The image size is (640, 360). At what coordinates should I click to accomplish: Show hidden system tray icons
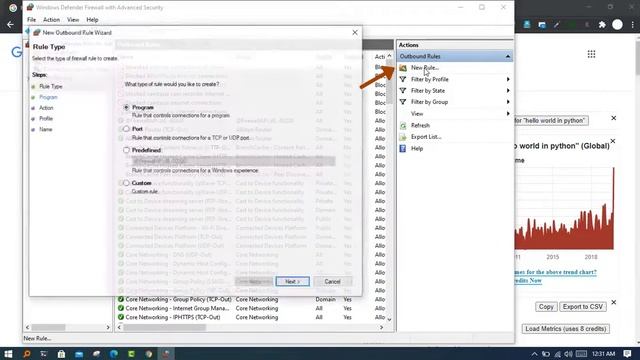[x=534, y=354]
